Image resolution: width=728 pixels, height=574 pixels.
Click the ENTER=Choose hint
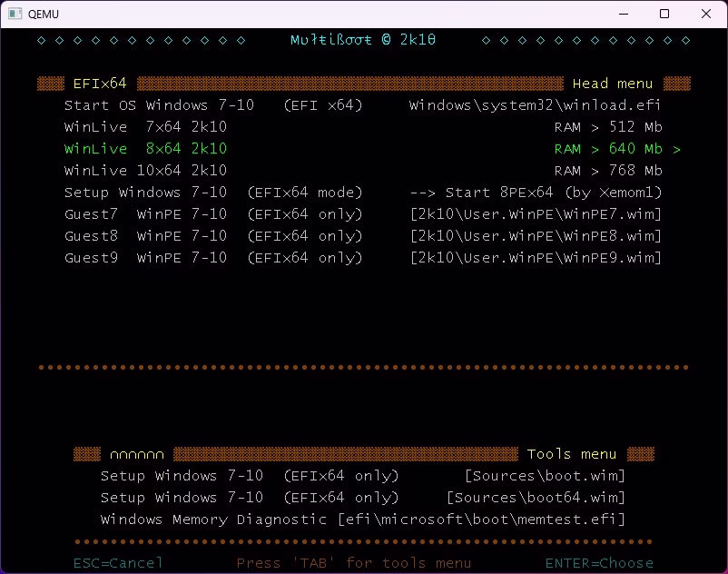coord(599,563)
